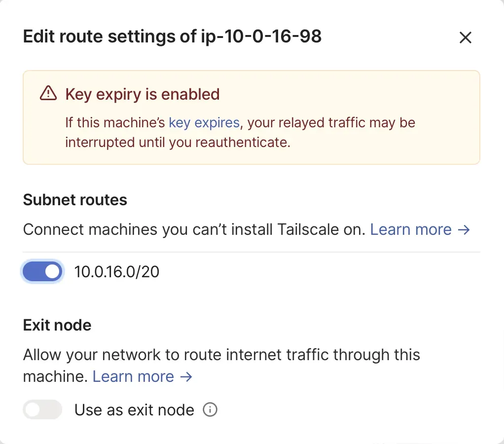Click the 'Key expiry is enabled' heading
The image size is (504, 444).
point(143,94)
